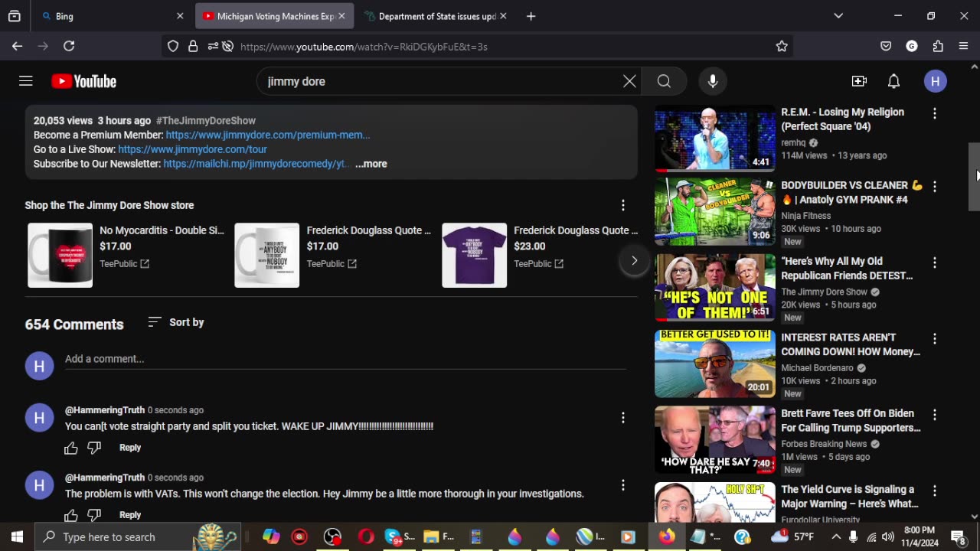980x551 pixels.
Task: Open the Windows Start menu
Action: (x=17, y=537)
